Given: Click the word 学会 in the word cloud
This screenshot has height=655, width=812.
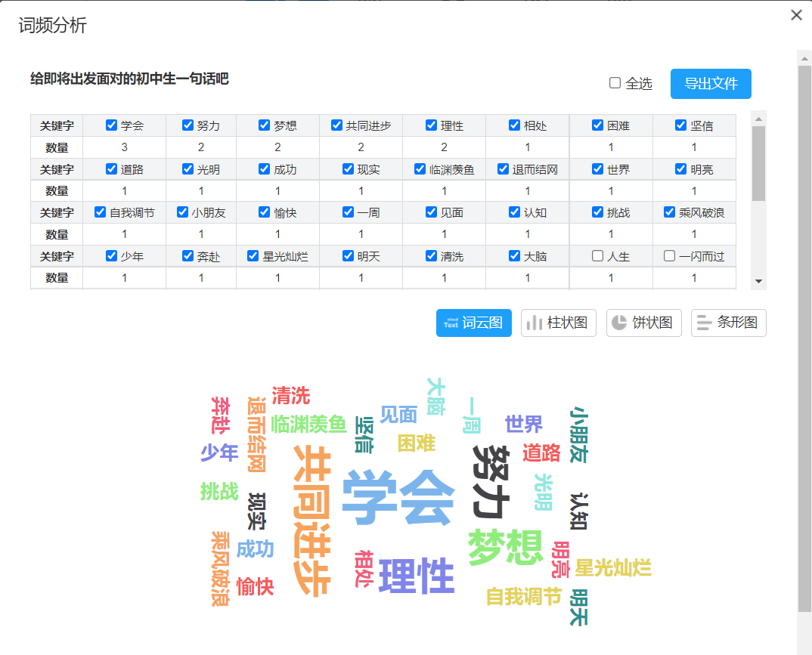Looking at the screenshot, I should click(398, 497).
